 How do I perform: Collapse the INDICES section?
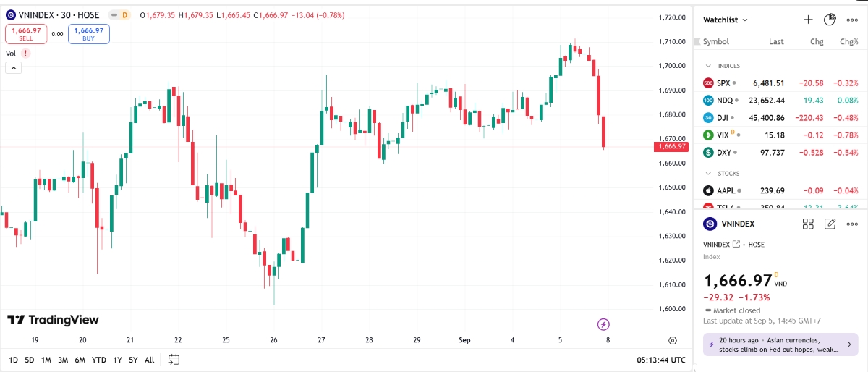pyautogui.click(x=709, y=66)
